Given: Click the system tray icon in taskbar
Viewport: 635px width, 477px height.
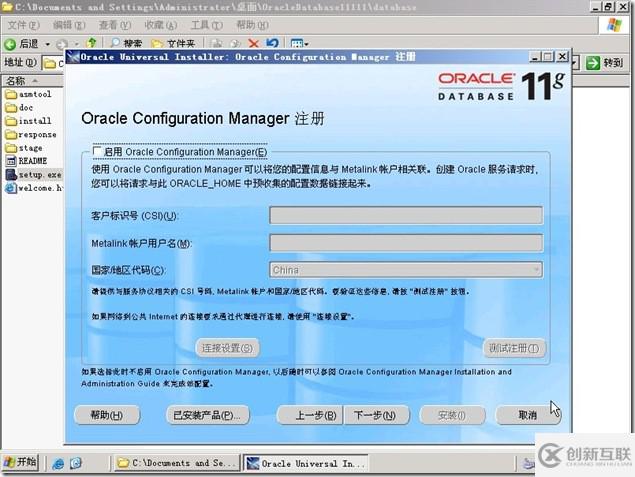Looking at the screenshot, I should pyautogui.click(x=528, y=464).
